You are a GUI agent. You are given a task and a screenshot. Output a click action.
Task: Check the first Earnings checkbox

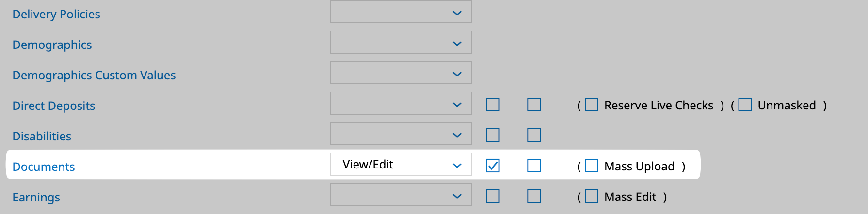click(x=493, y=196)
